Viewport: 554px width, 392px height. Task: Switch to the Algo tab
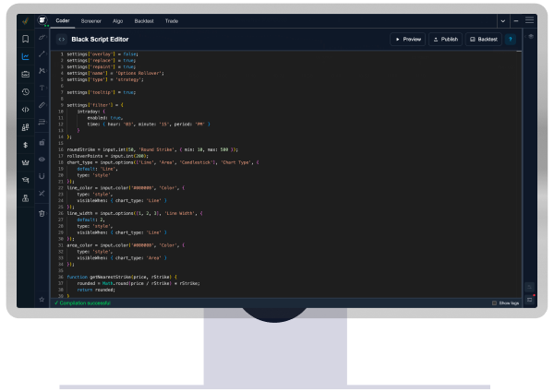click(x=117, y=21)
